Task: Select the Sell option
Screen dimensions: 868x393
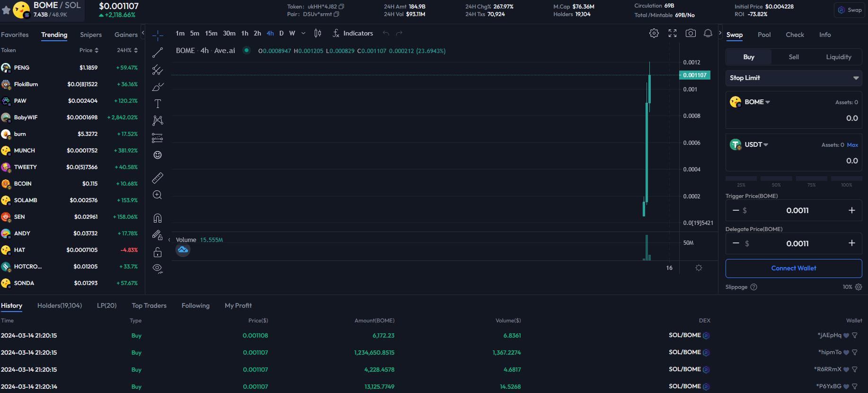Action: pyautogui.click(x=794, y=57)
